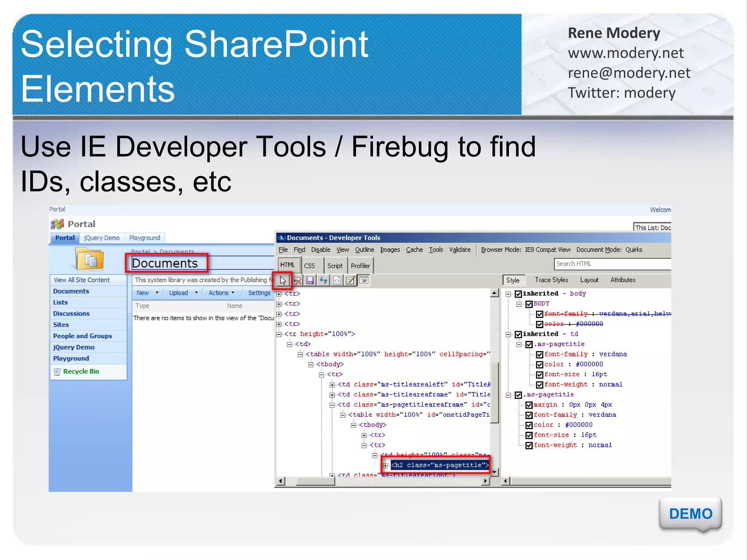Expand the td class ms-titleareaframe node
747x560 pixels.
click(x=332, y=395)
